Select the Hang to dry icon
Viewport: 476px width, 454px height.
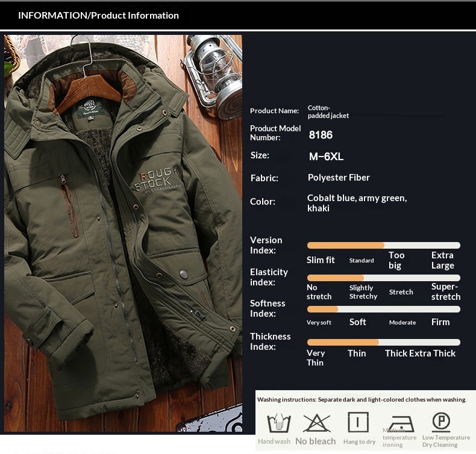[x=359, y=422]
